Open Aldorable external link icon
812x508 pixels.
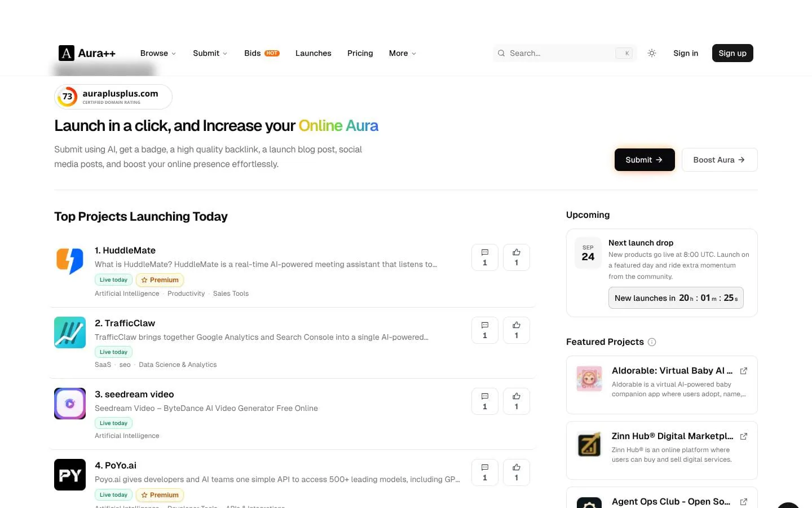tap(744, 371)
